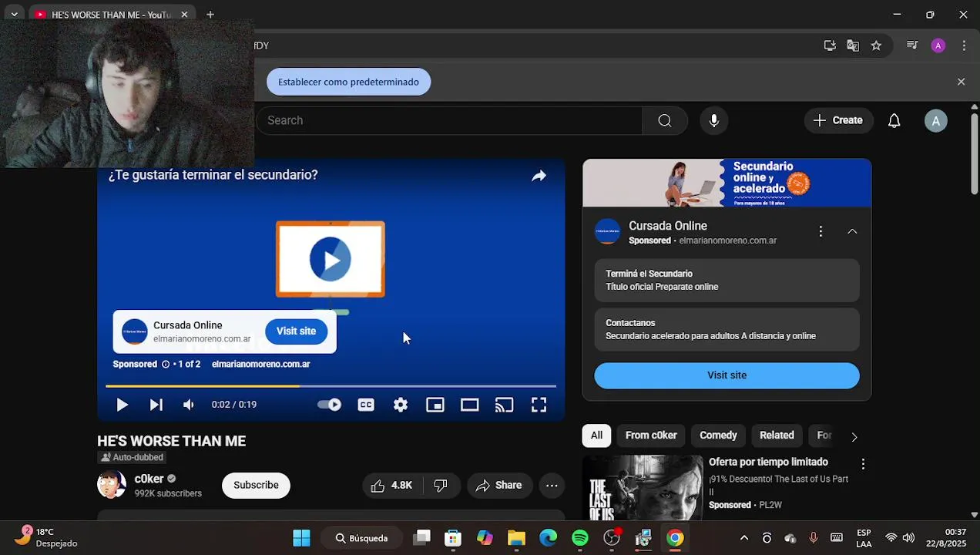The width and height of the screenshot is (980, 555).
Task: Toggle closed captions (CC)
Action: point(366,405)
